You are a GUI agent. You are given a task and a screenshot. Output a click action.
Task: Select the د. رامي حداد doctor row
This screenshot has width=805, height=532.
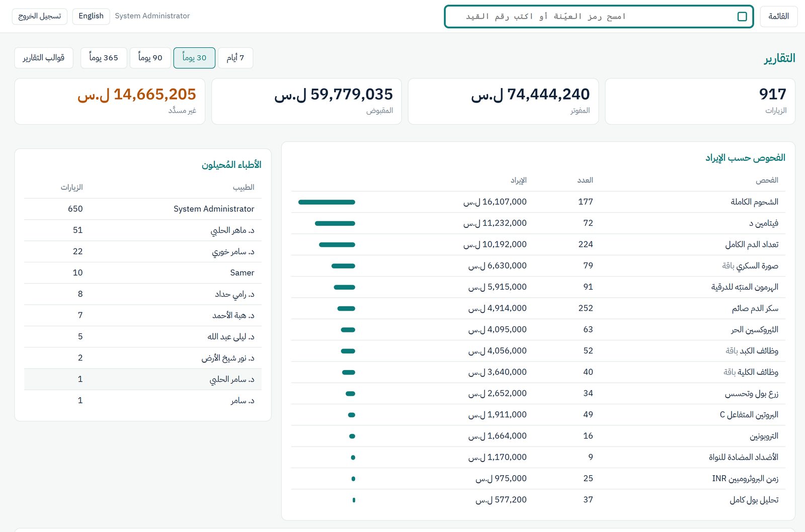coord(143,294)
